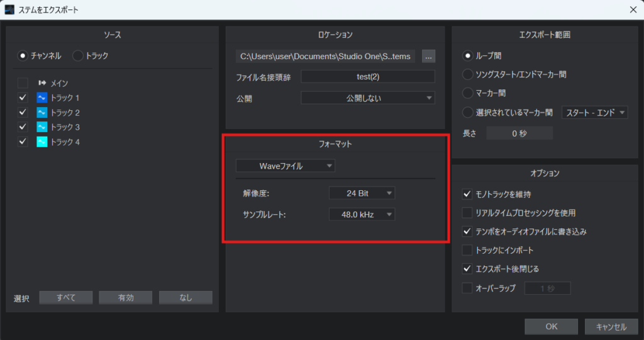Enable リアルタイムプロセッシングを使用 checkbox
Image resolution: width=644 pixels, height=340 pixels.
click(467, 213)
